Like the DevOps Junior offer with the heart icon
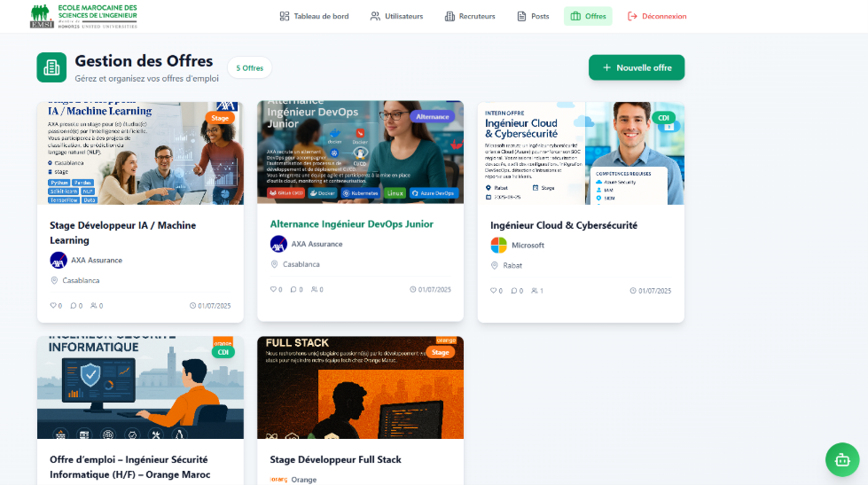Image resolution: width=868 pixels, height=485 pixels. click(273, 289)
